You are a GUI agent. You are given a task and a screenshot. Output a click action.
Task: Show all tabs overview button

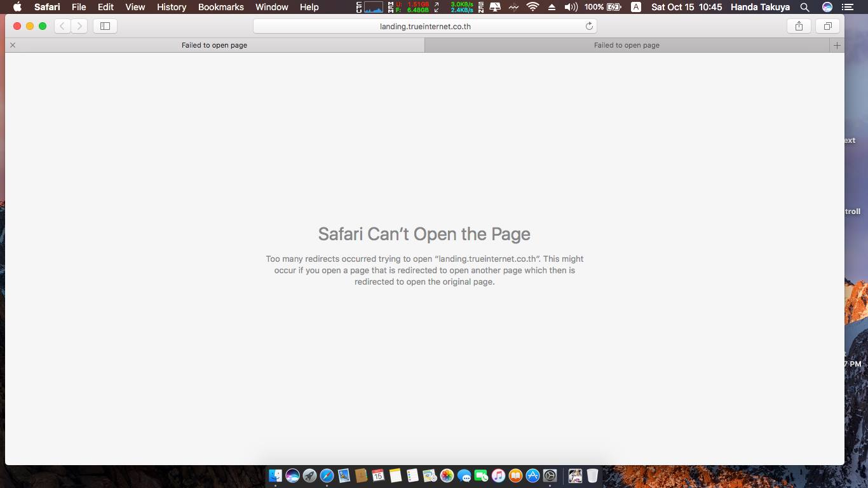click(828, 26)
